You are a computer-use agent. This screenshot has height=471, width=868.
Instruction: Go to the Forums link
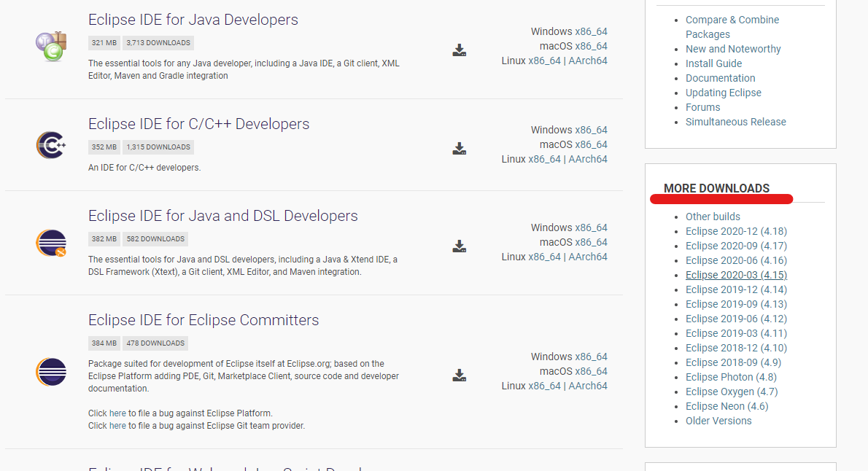coord(703,107)
